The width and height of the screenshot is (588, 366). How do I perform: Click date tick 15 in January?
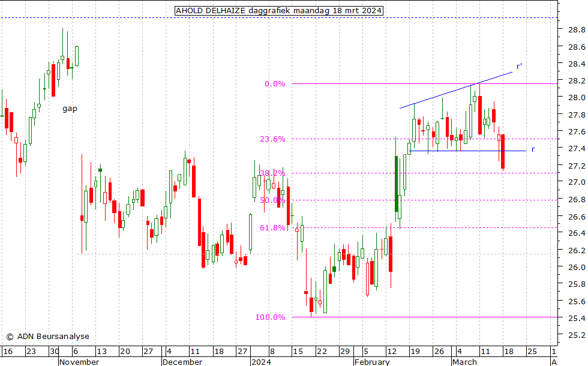click(x=298, y=352)
